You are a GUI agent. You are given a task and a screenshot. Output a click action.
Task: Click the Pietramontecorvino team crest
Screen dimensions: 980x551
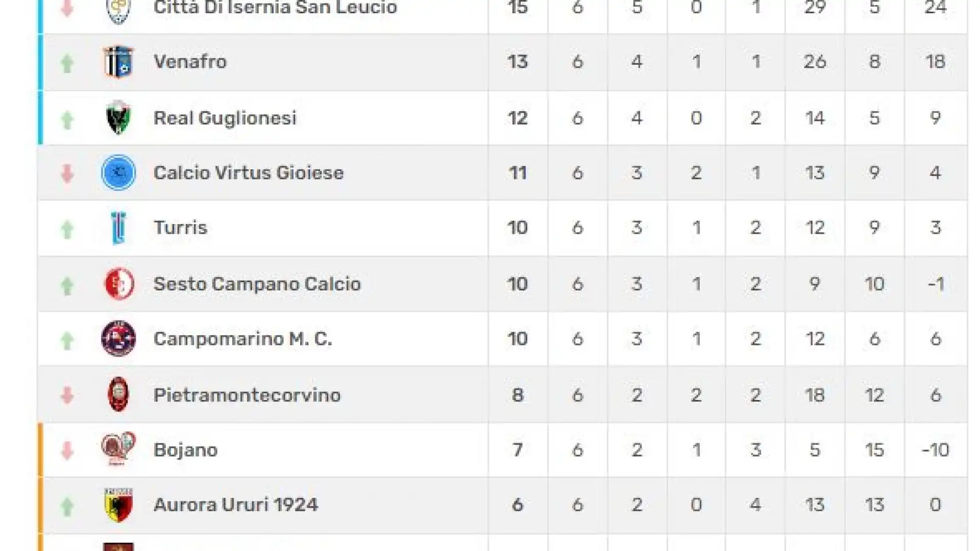(x=118, y=394)
